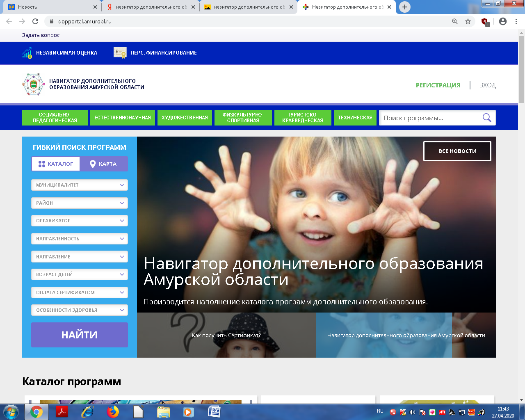Open the Chrome profile avatar icon
This screenshot has height=420, width=525.
tap(503, 21)
